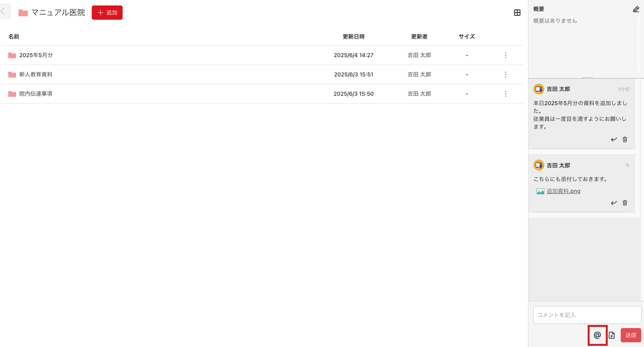The image size is (644, 347).
Task: Click the 2025/6/3 15:51 date cell
Action: [x=354, y=74]
